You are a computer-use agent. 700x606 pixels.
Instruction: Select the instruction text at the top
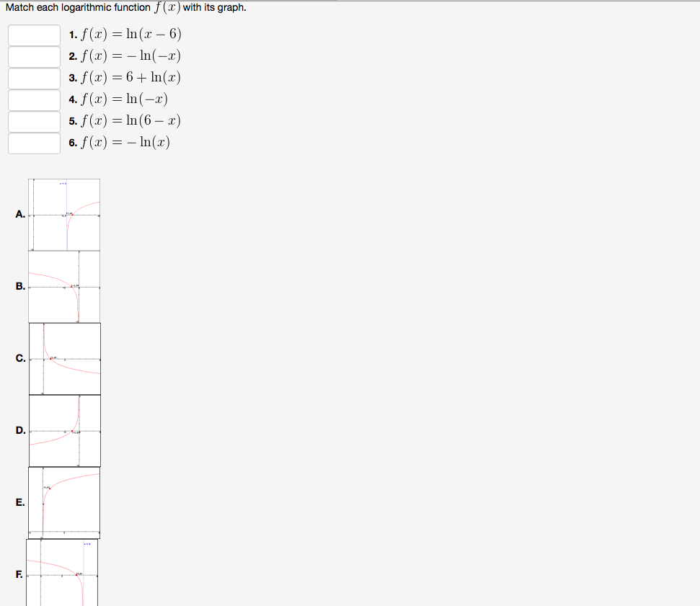tap(123, 7)
